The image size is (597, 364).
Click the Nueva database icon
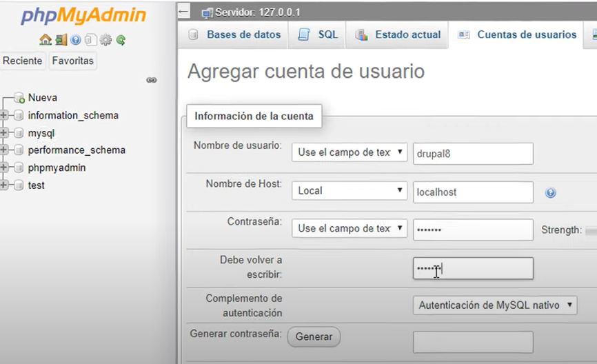(x=19, y=98)
